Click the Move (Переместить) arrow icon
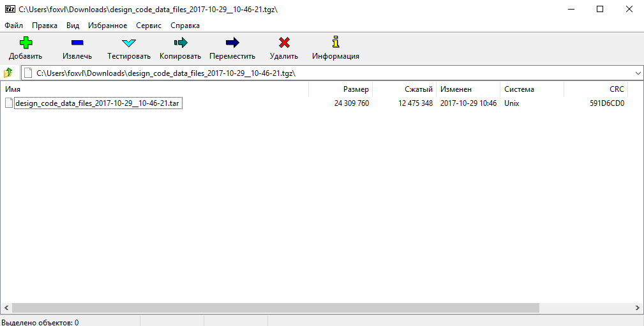Image resolution: width=644 pixels, height=326 pixels. [x=232, y=42]
